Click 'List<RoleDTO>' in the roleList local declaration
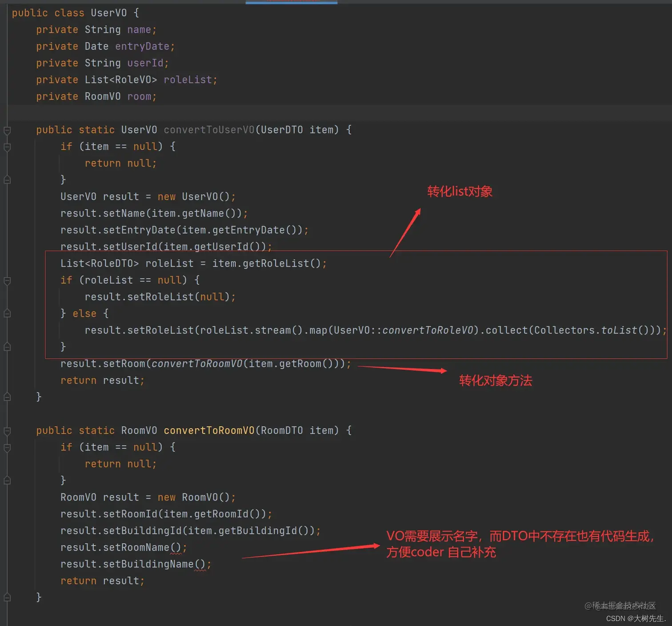The height and width of the screenshot is (626, 672). [100, 263]
